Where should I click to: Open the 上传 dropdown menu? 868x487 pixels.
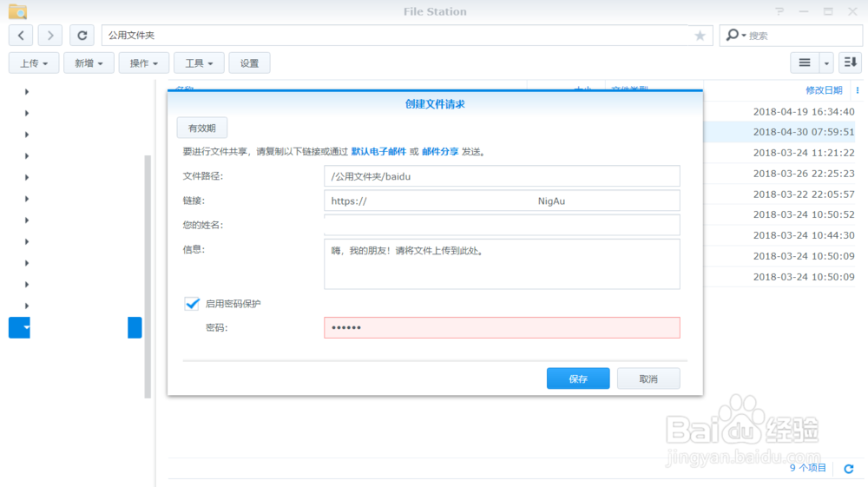point(34,63)
